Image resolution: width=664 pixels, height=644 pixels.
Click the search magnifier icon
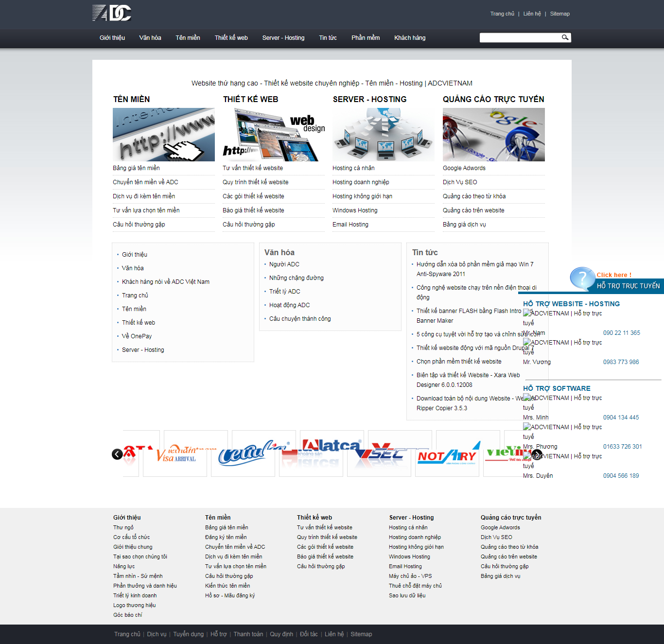(x=564, y=37)
